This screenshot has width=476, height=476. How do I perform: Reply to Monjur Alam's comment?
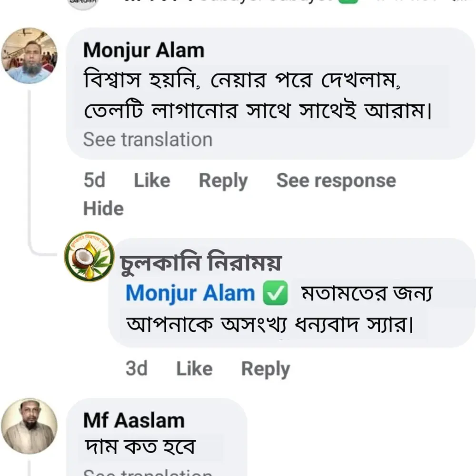223,181
